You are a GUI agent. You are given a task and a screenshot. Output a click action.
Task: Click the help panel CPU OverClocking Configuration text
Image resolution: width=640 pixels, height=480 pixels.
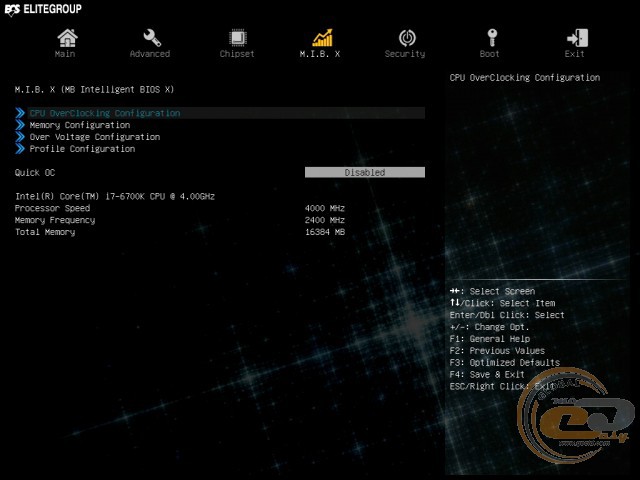[x=525, y=78]
